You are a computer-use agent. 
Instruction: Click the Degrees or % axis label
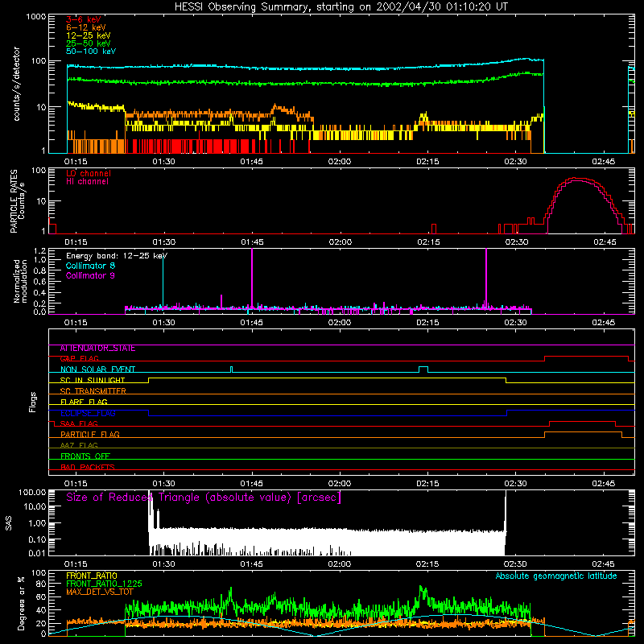[21, 603]
